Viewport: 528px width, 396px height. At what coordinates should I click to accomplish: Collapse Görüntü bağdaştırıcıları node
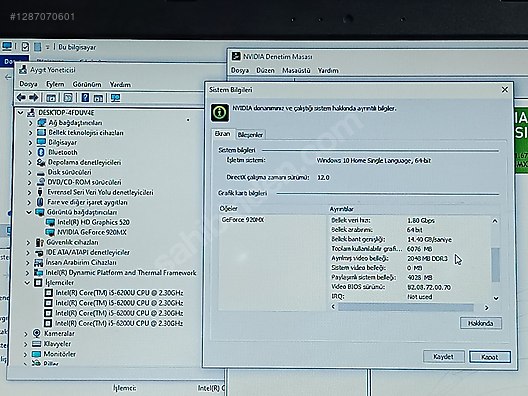tap(29, 212)
